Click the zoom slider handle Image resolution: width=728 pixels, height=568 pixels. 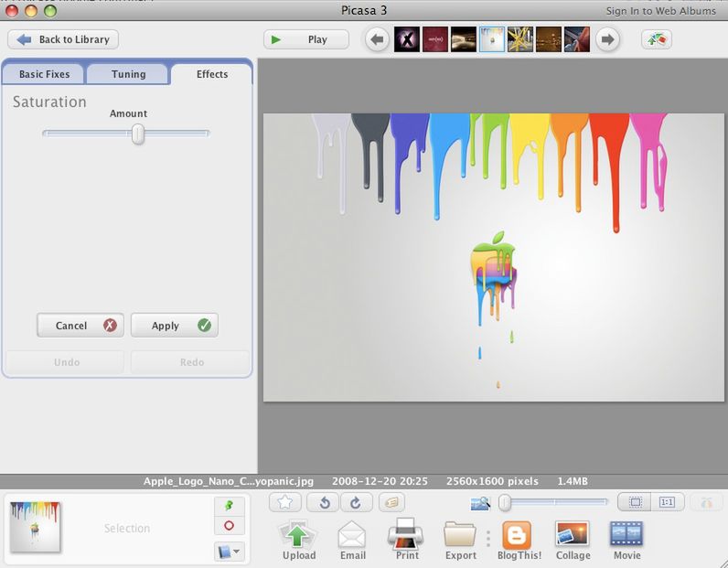click(x=504, y=502)
